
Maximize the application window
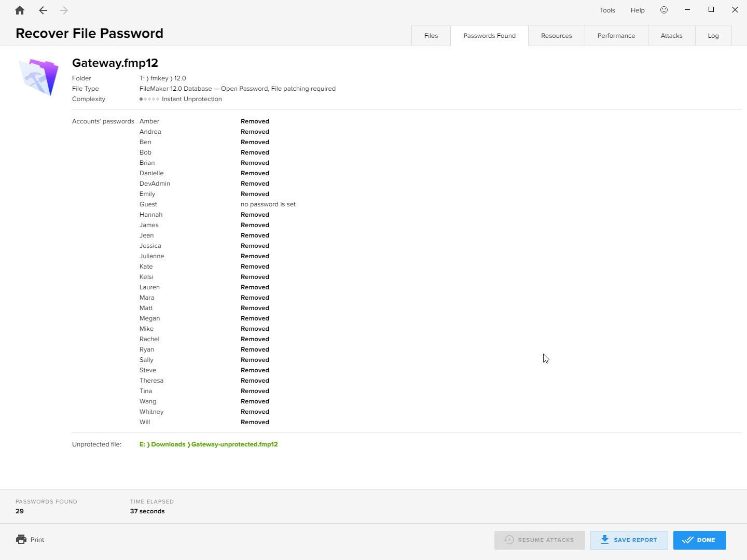[711, 10]
